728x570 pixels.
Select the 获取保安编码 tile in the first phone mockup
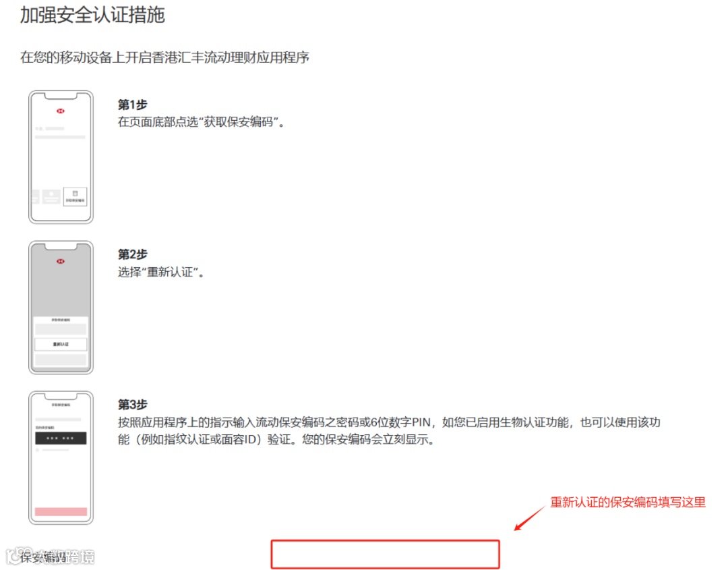point(75,197)
